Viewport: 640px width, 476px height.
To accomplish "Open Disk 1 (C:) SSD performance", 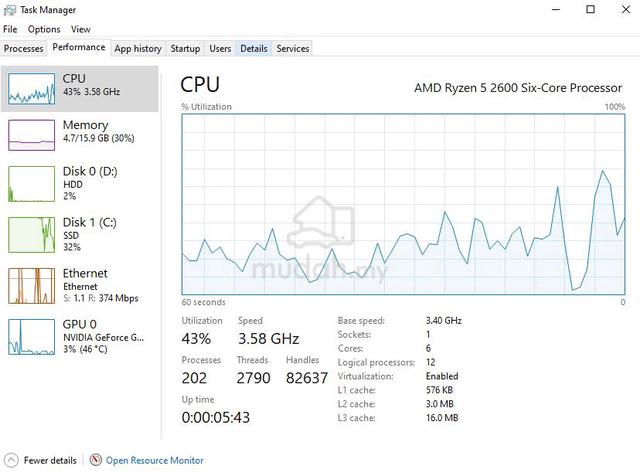I will pyautogui.click(x=80, y=234).
